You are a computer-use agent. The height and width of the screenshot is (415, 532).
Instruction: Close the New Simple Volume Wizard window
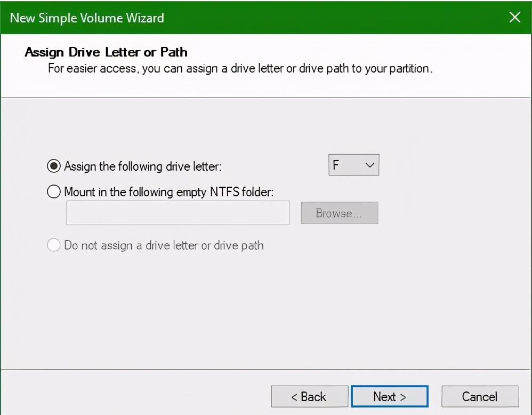pos(514,18)
